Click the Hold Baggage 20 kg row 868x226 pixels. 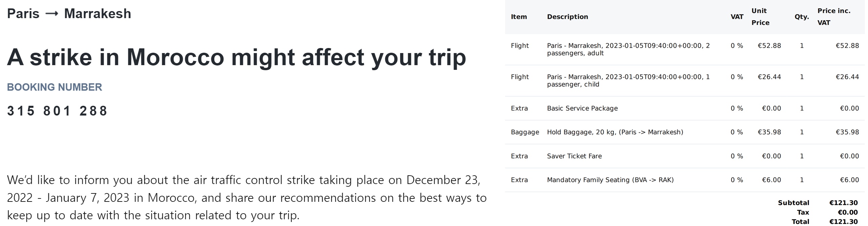click(685, 132)
